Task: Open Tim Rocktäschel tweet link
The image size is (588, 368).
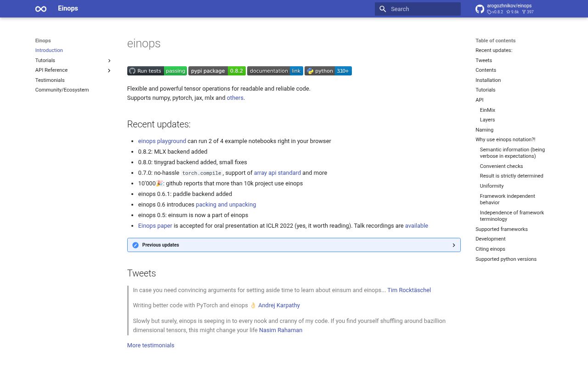Action: [409, 290]
